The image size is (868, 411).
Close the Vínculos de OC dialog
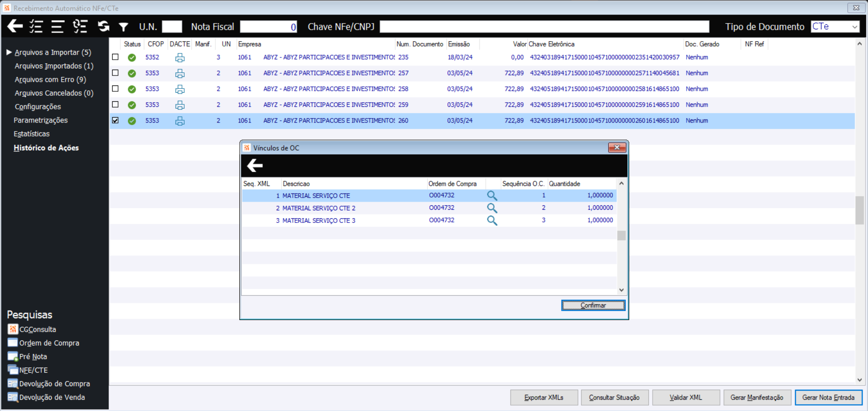pos(617,147)
